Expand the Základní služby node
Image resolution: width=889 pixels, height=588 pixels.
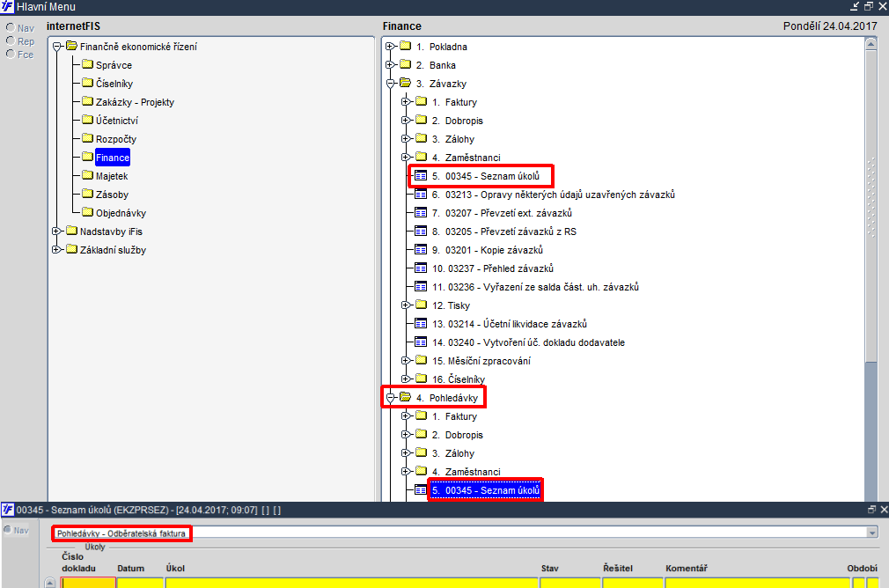coord(56,249)
